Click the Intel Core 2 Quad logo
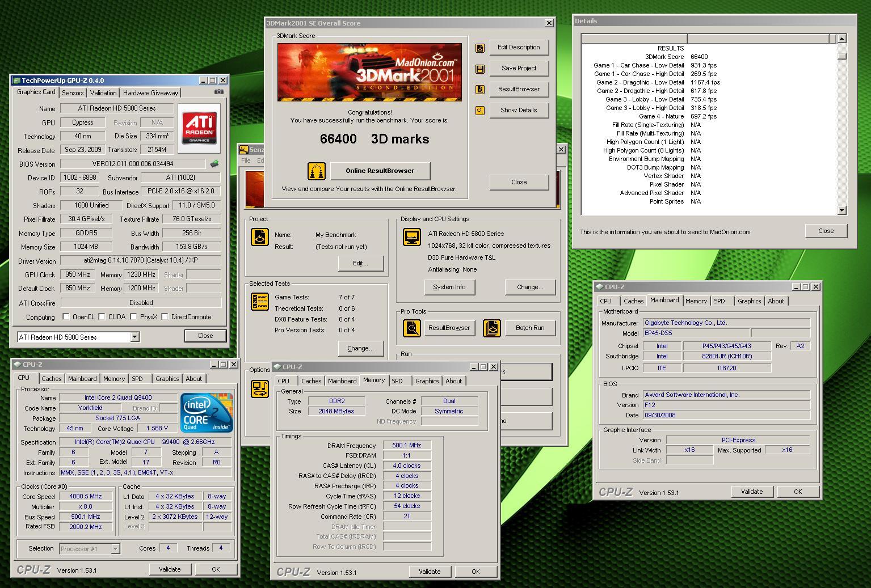The height and width of the screenshot is (588, 871). (207, 413)
